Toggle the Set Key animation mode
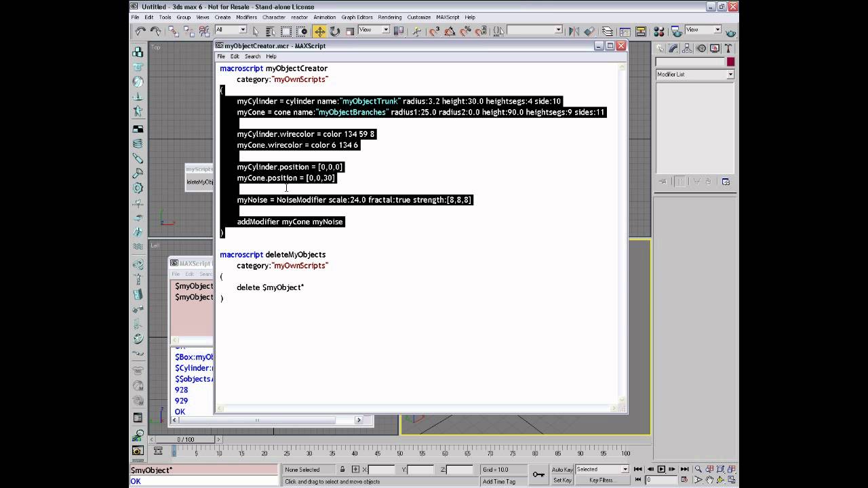This screenshot has width=868, height=488. (562, 480)
